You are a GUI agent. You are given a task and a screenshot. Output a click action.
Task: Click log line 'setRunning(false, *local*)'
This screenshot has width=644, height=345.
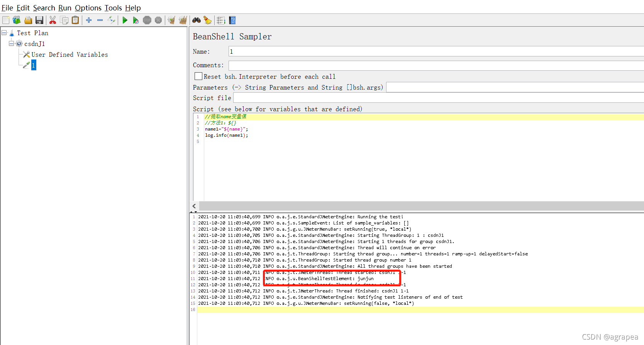click(x=306, y=303)
